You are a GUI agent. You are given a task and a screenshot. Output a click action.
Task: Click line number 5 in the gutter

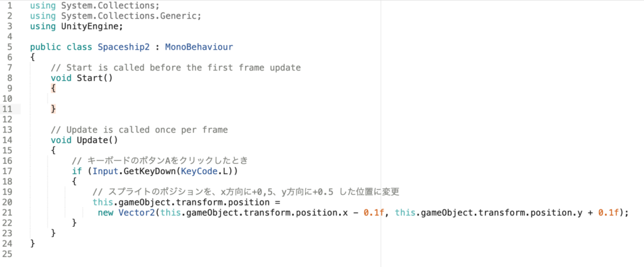click(9, 47)
